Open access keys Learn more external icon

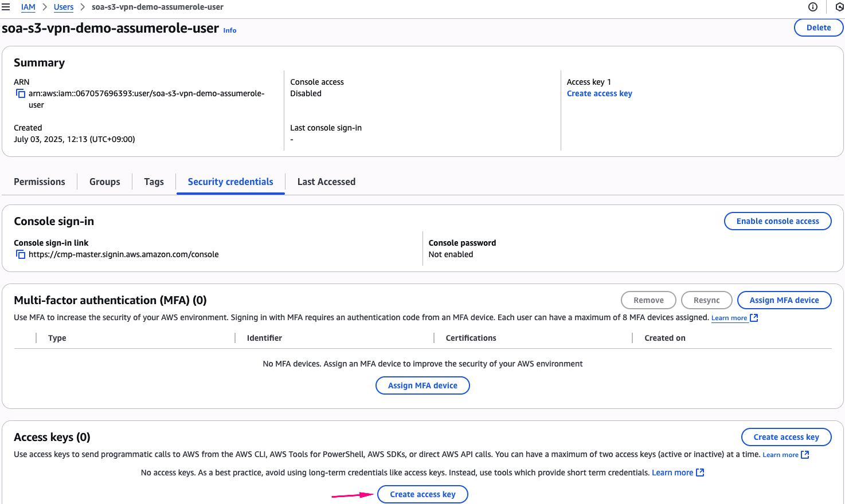[x=805, y=455]
